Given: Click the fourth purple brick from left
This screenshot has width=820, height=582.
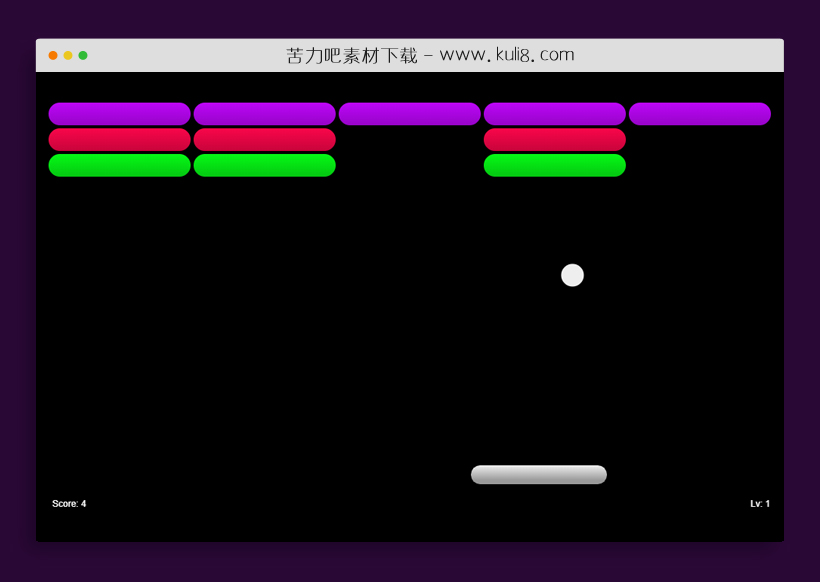Looking at the screenshot, I should point(554,114).
